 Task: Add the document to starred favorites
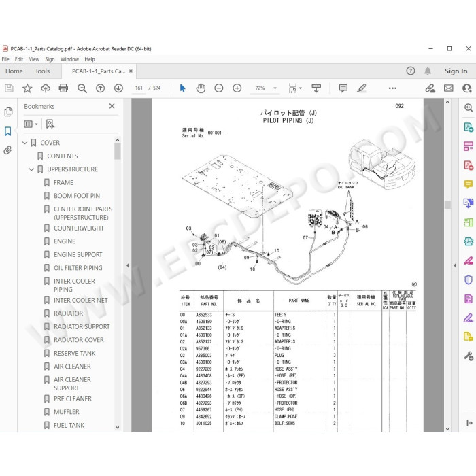pyautogui.click(x=27, y=88)
